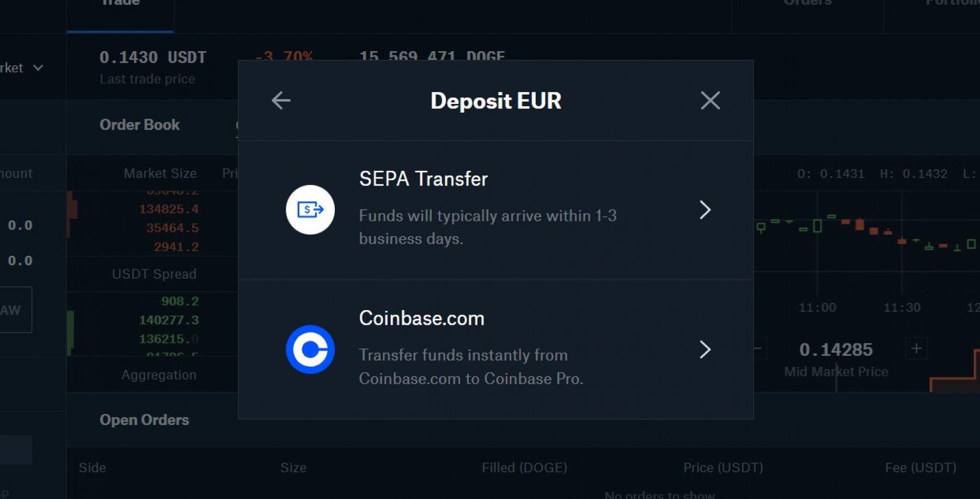This screenshot has height=499, width=980.
Task: Click the Order Book heading
Action: pos(139,125)
